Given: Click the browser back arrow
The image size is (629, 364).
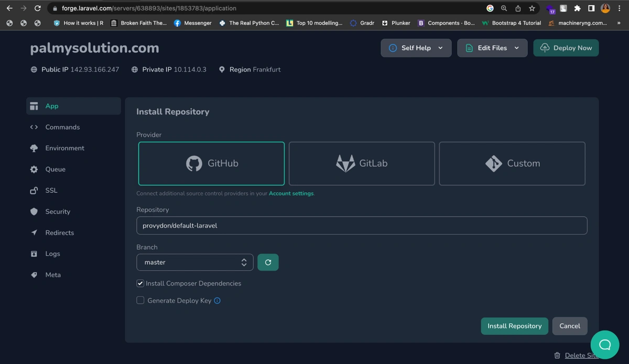Looking at the screenshot, I should (9, 8).
